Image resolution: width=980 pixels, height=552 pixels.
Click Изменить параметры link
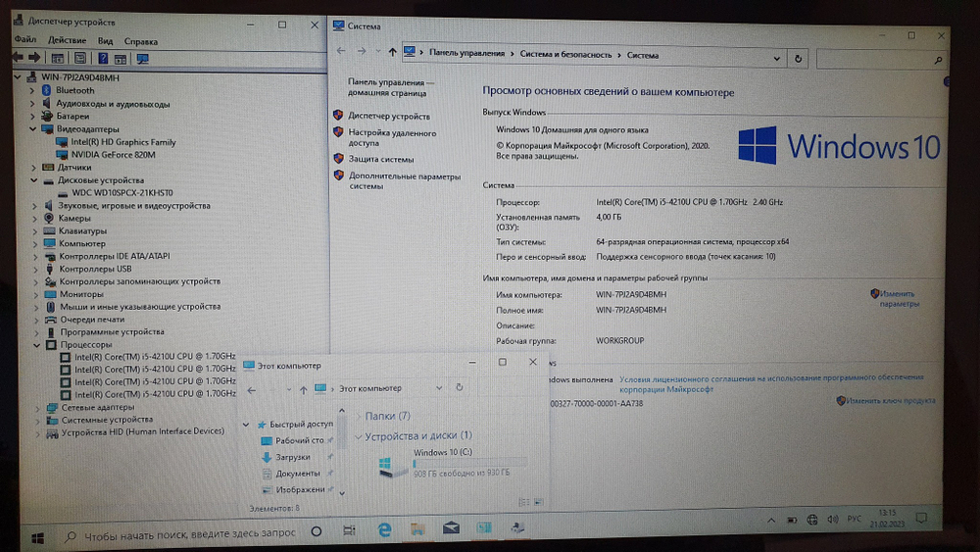point(899,299)
